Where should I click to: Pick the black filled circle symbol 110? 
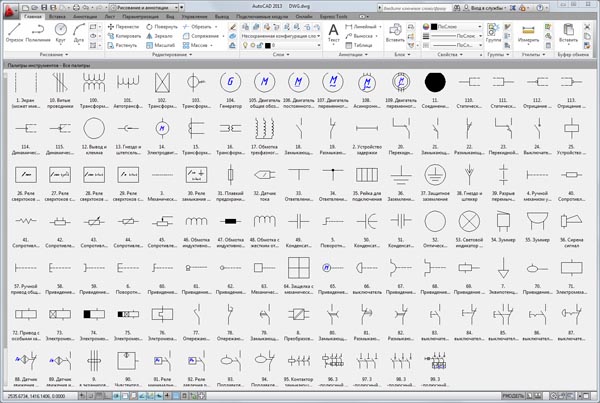coord(434,82)
